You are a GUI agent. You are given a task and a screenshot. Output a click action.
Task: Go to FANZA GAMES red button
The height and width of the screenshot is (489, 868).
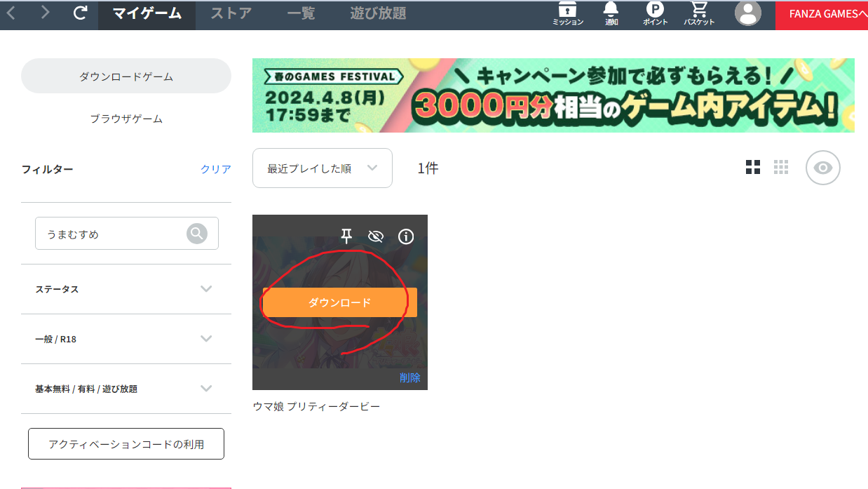pos(822,14)
